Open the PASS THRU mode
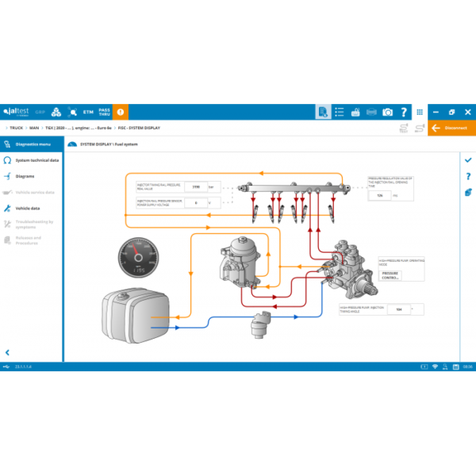The width and height of the screenshot is (476, 476). (x=104, y=112)
